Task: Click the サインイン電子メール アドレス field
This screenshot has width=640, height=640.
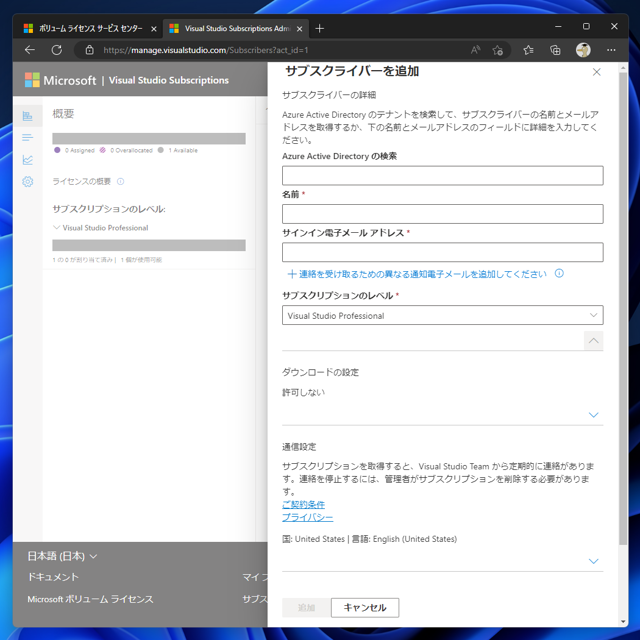Action: click(442, 252)
